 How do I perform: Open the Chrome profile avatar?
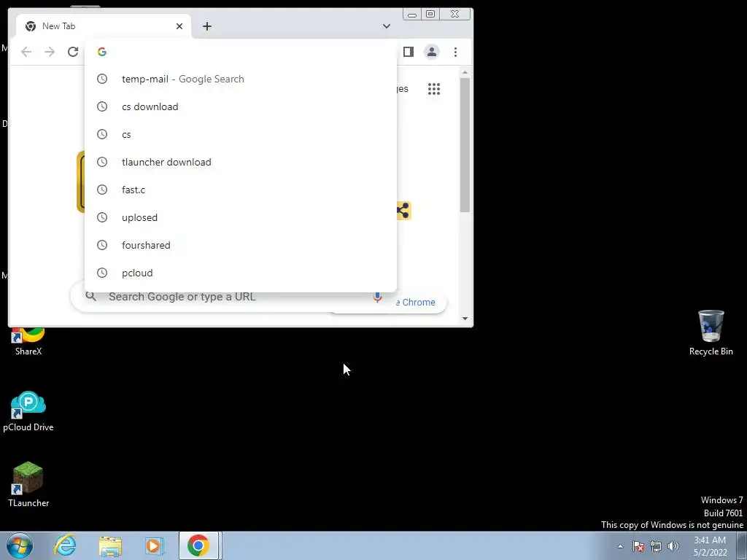coord(432,52)
